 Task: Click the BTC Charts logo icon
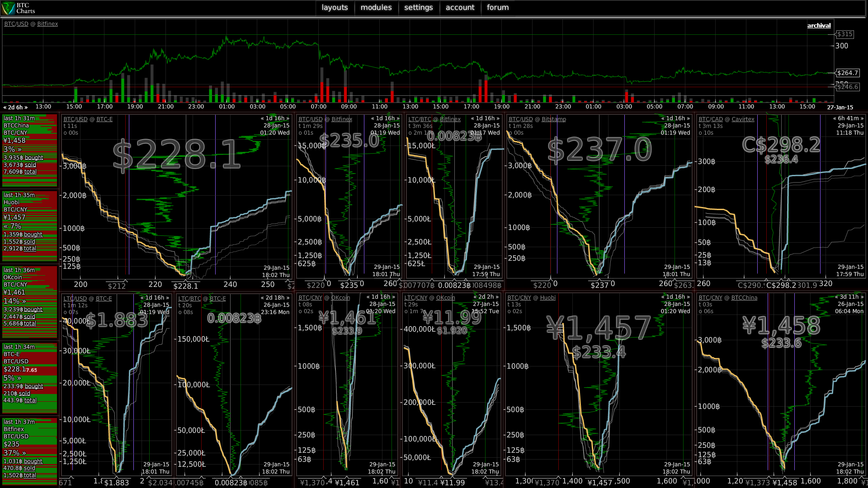(x=8, y=8)
